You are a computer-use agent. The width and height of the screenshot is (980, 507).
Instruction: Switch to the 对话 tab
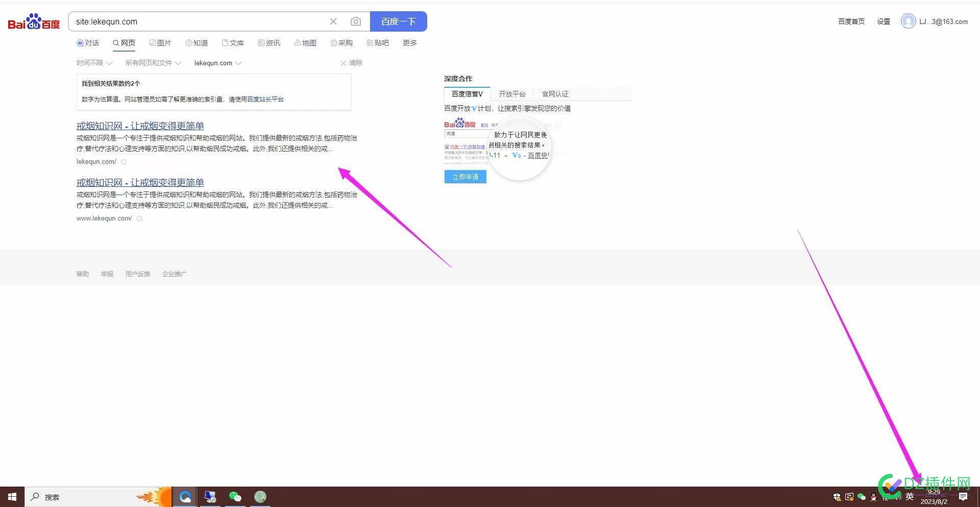88,43
